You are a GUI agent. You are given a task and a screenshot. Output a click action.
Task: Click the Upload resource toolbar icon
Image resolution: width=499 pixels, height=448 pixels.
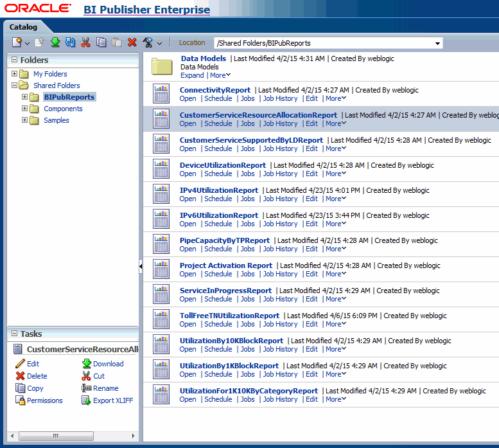click(x=39, y=42)
